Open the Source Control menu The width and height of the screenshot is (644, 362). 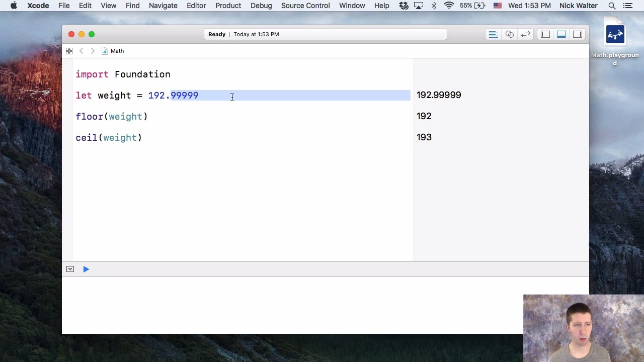point(305,6)
